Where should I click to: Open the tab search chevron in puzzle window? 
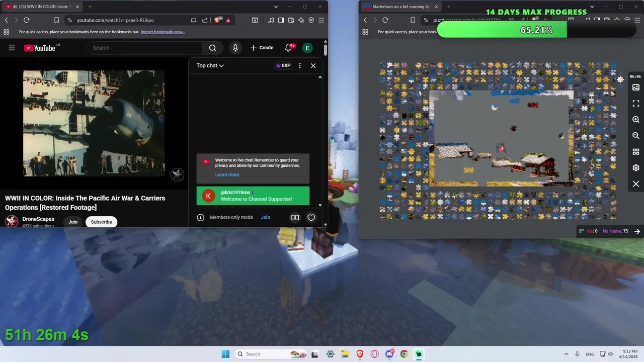pyautogui.click(x=592, y=7)
